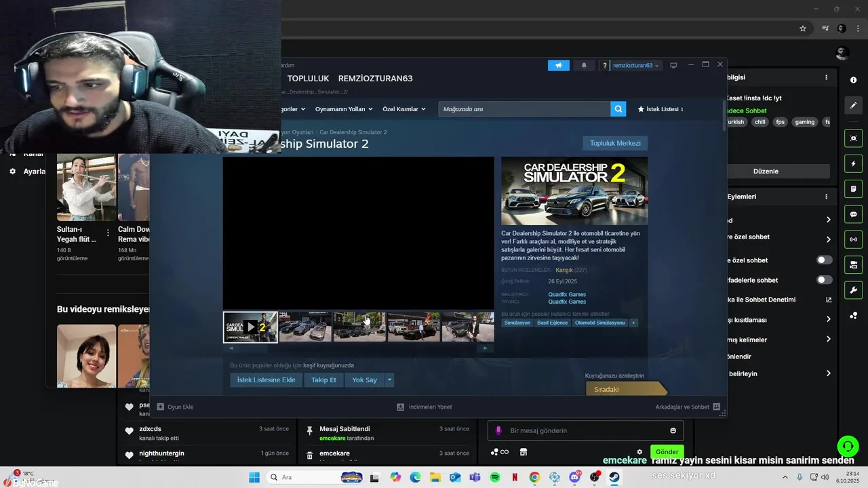Toggle the 'ifadelerle sohbet' switch
This screenshot has height=488, width=868.
(824, 280)
